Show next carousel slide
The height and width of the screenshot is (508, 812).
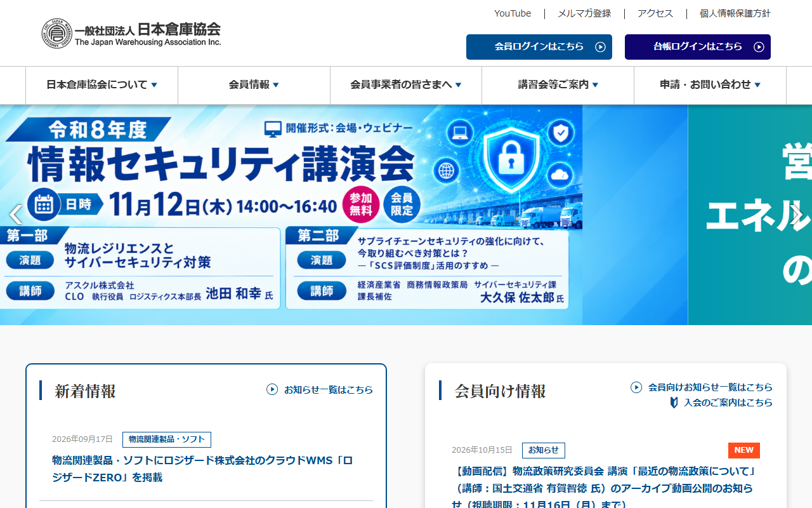[x=797, y=215]
